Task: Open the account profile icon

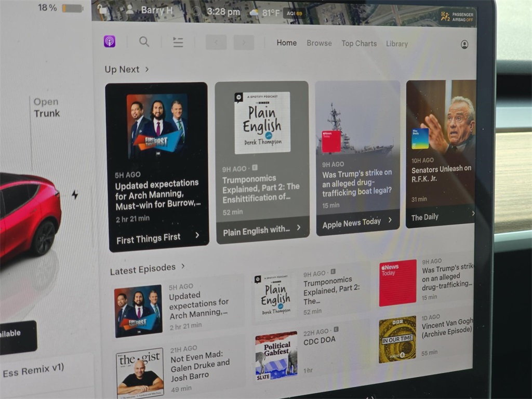Action: coord(464,45)
